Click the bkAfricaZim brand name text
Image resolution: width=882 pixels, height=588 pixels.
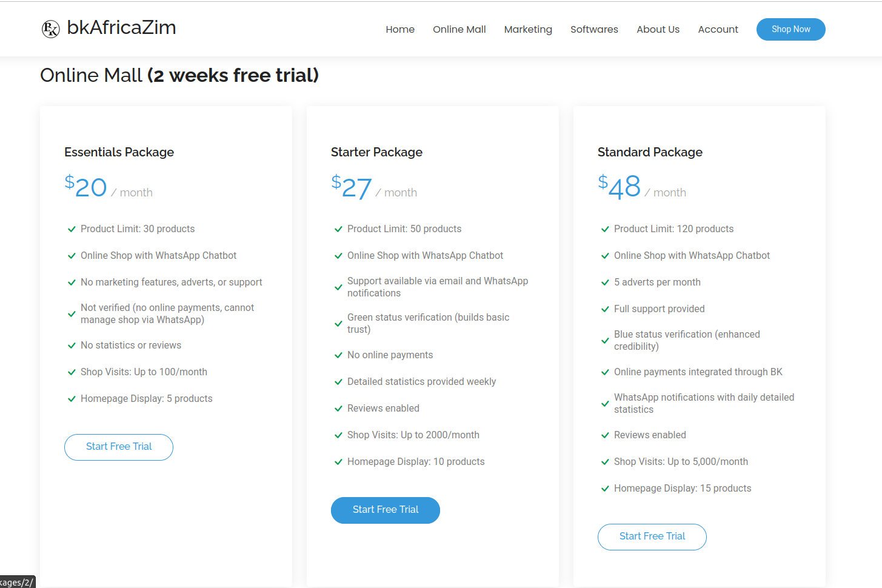click(x=121, y=28)
